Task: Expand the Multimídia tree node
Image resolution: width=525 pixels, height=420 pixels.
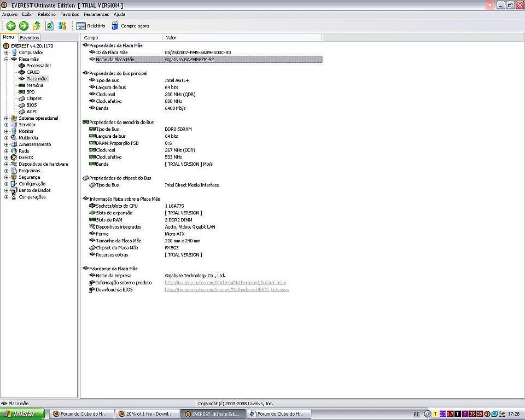Action: tap(7, 138)
